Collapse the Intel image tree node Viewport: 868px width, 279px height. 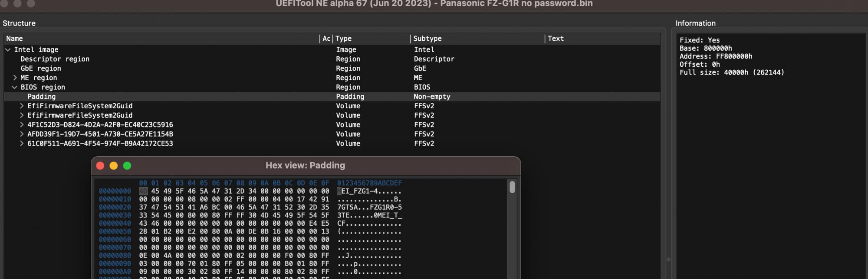pos(8,50)
